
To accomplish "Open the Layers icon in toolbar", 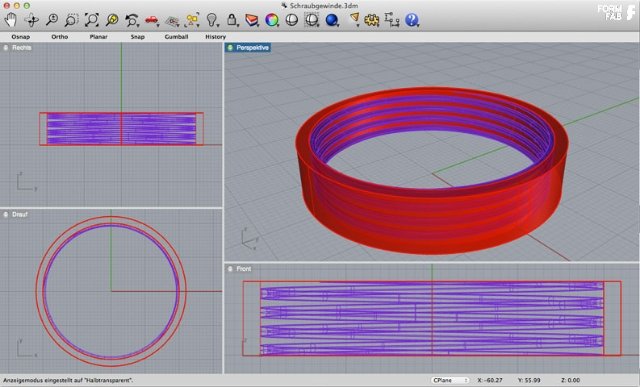I will pyautogui.click(x=252, y=20).
